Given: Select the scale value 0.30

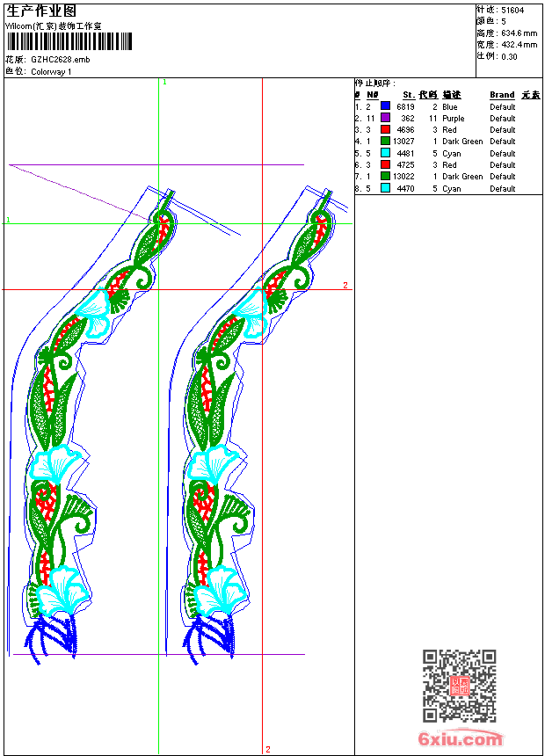Looking at the screenshot, I should [509, 57].
